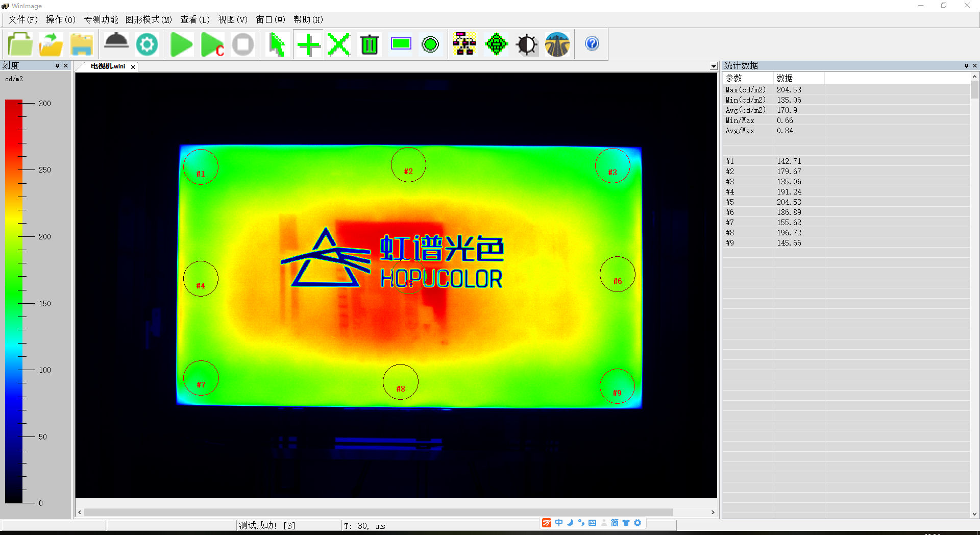Click measurement circle #9 on the image
The height and width of the screenshot is (535, 980).
618,386
